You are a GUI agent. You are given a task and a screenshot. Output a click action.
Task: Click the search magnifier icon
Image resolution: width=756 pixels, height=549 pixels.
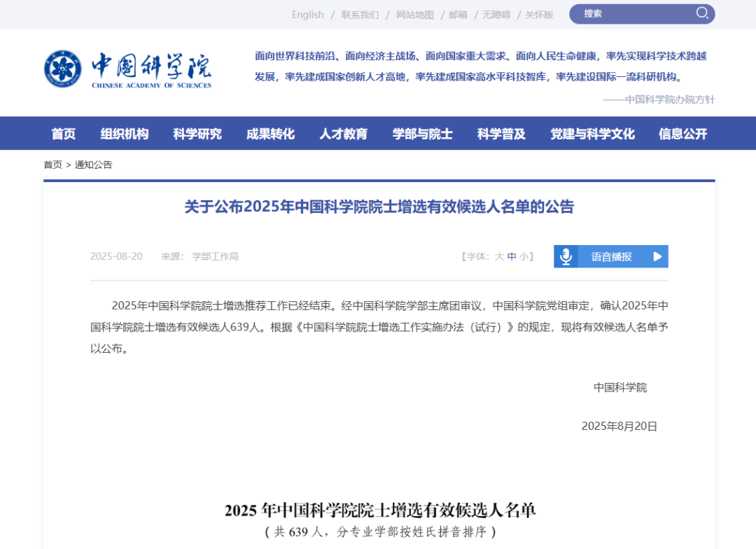[x=703, y=13]
